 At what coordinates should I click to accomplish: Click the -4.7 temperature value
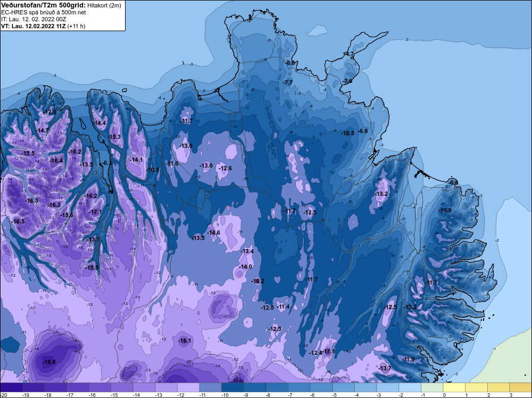(x=349, y=54)
